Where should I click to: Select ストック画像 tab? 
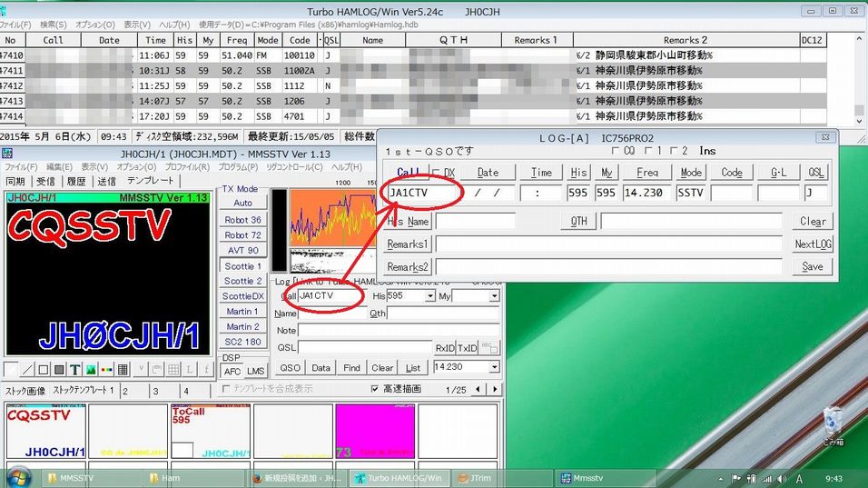click(25, 391)
